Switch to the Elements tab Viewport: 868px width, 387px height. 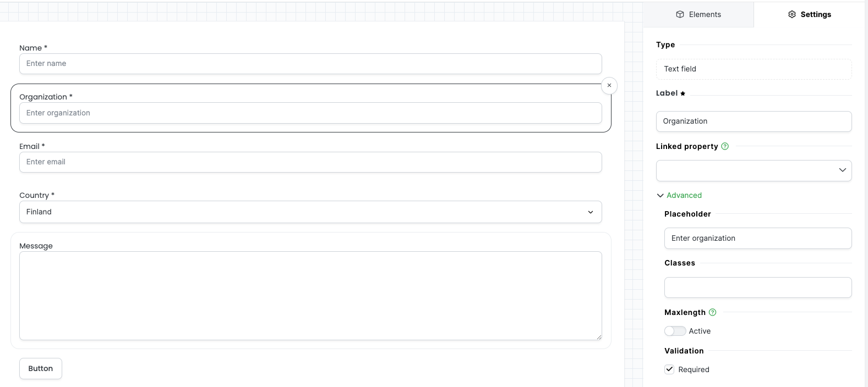pyautogui.click(x=698, y=14)
